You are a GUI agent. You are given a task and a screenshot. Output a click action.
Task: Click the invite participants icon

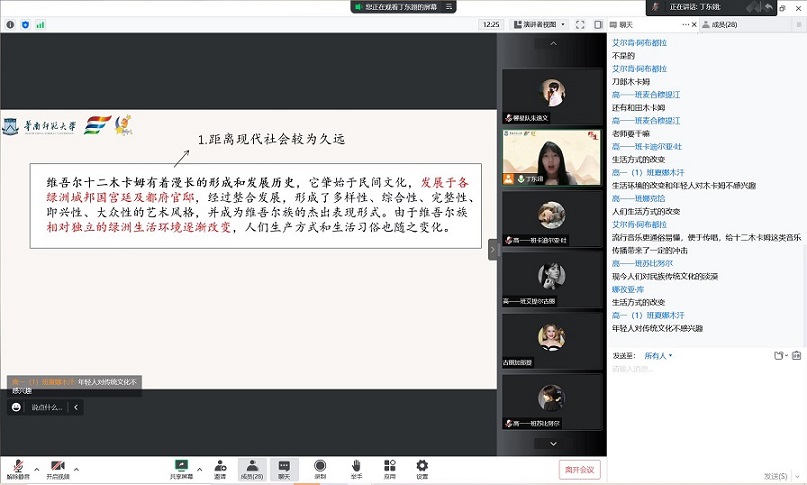point(219,467)
